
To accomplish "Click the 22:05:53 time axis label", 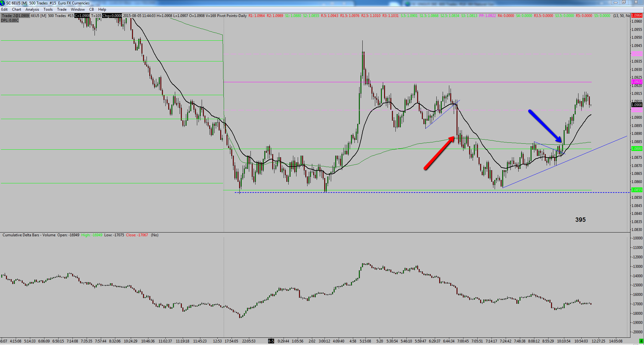I will coord(249,341).
